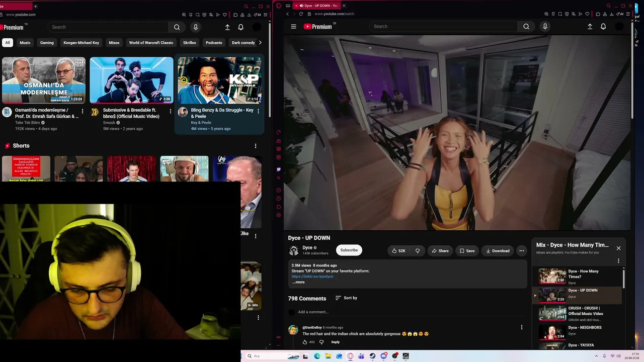This screenshot has width=644, height=362.
Task: Open the Opera menu logo
Action: (279, 6)
